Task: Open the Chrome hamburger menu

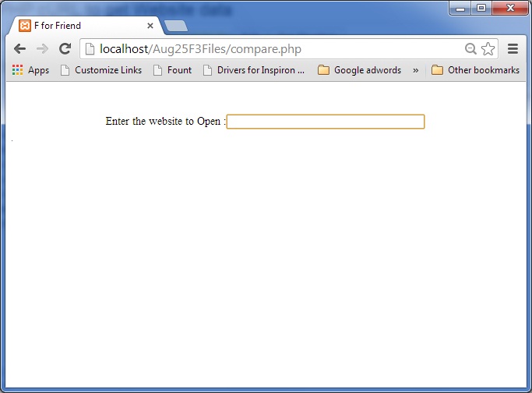Action: pos(513,49)
